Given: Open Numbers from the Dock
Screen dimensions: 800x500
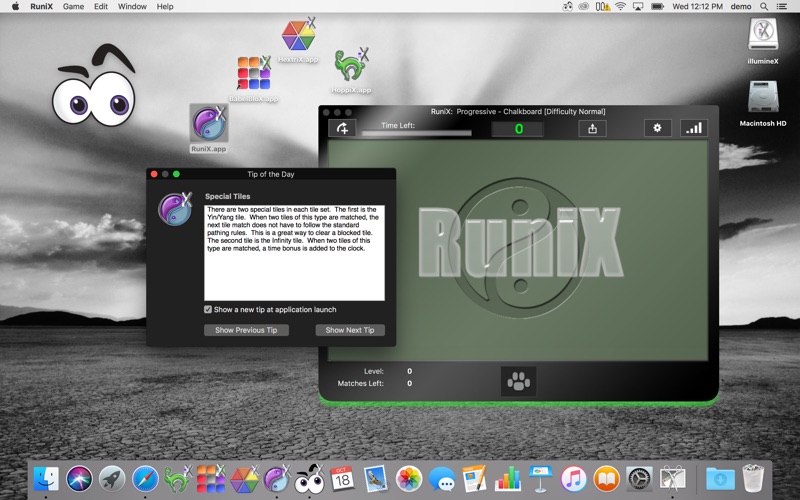Looking at the screenshot, I should [508, 479].
